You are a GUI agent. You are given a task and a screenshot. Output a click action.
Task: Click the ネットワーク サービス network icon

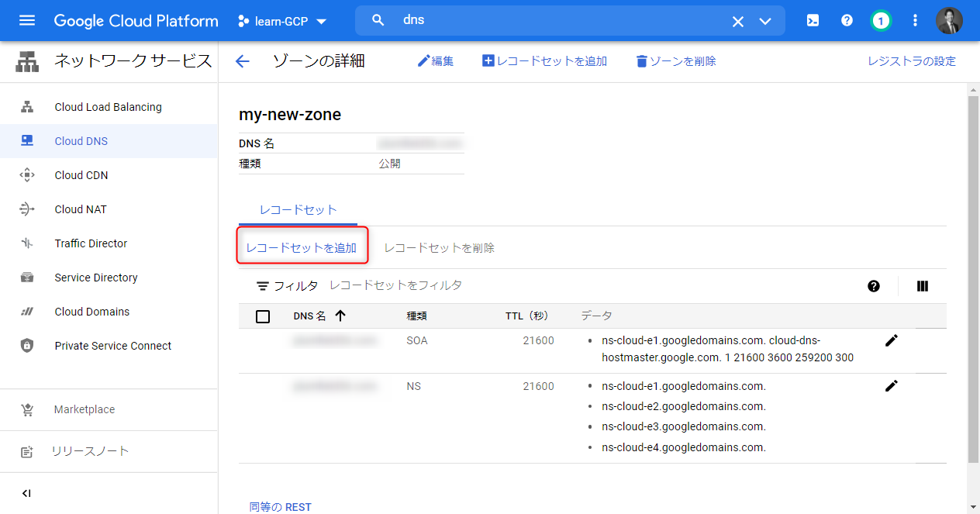[x=27, y=61]
